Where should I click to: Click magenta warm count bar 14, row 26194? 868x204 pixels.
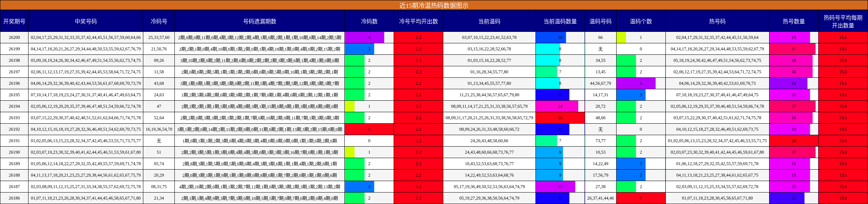[557, 106]
